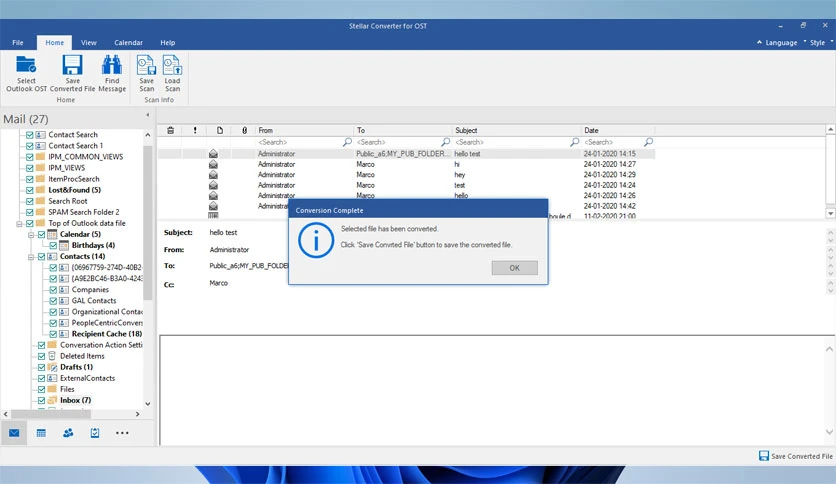Click the Save Scan icon
Screen dimensions: 836x484
point(147,65)
